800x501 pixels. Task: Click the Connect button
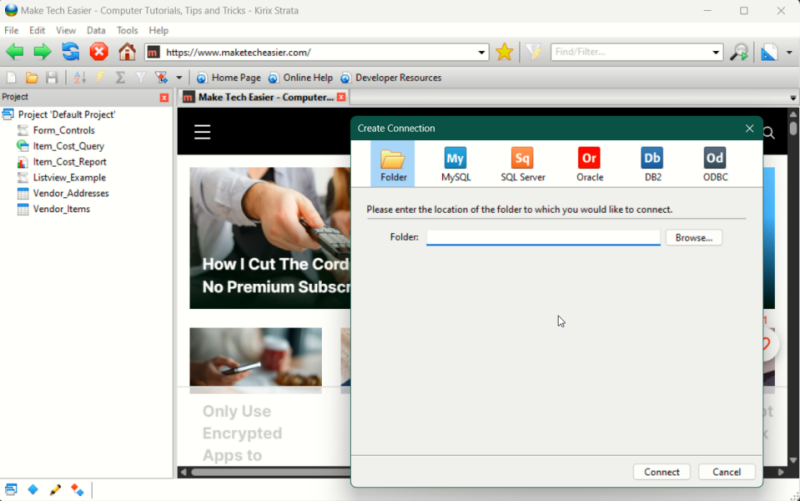click(661, 472)
